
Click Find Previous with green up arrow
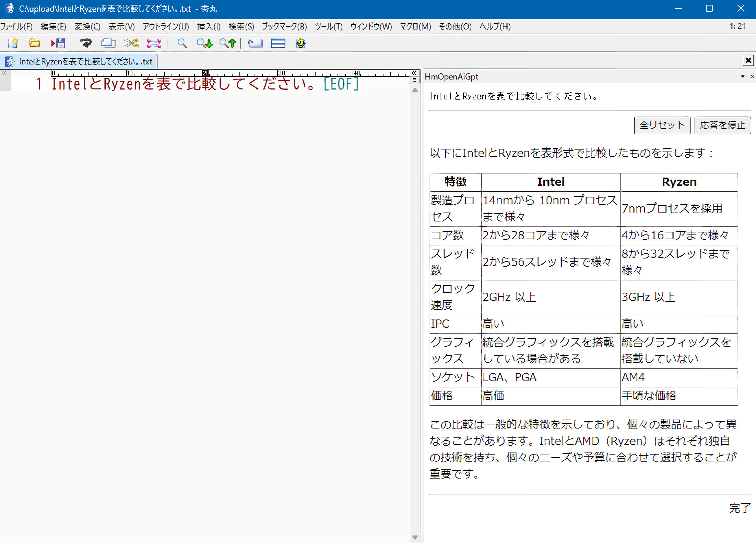[x=228, y=43]
